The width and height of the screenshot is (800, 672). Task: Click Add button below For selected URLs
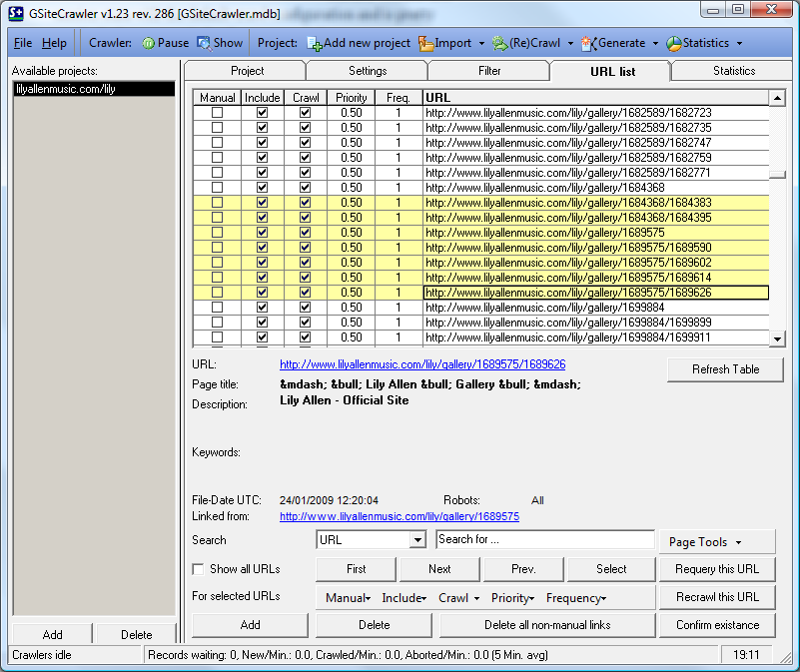point(250,625)
